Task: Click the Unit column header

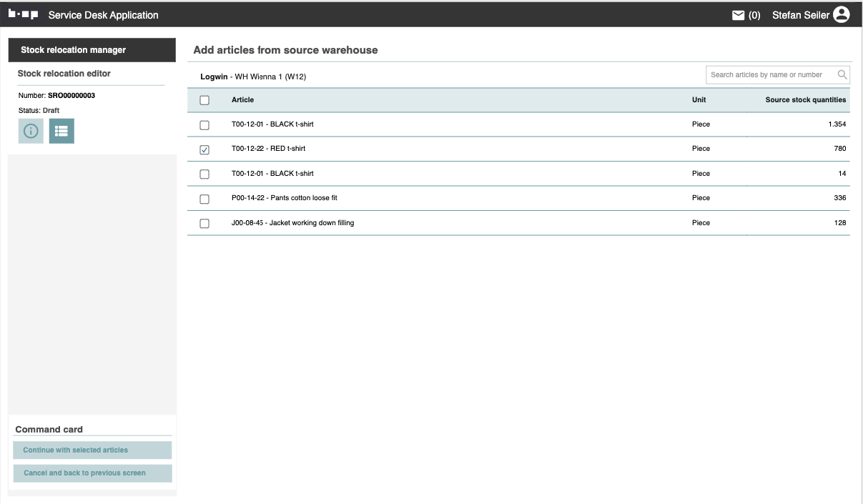Action: 699,100
